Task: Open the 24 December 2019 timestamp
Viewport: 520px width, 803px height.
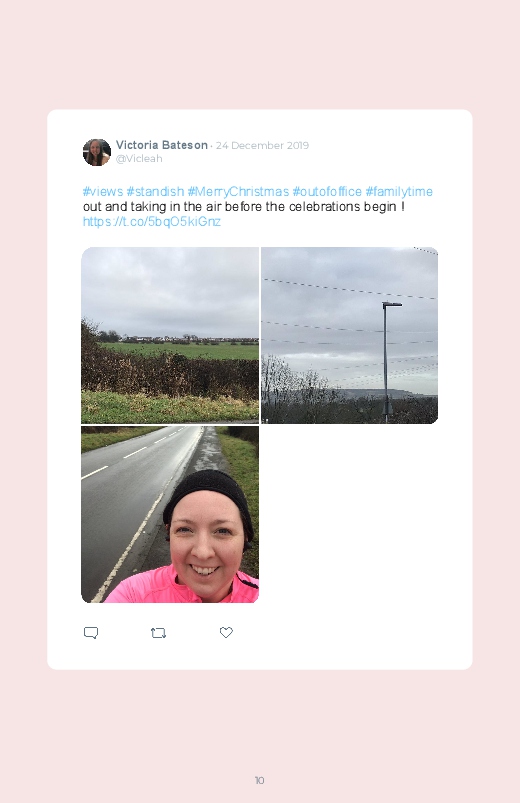Action: tap(262, 145)
